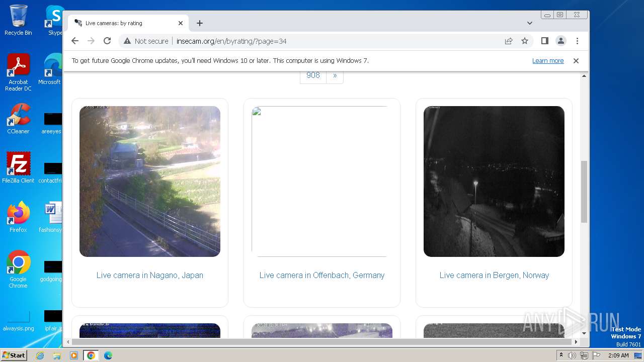The height and width of the screenshot is (362, 644).
Task: Open a new tab with plus button
Action: (x=200, y=23)
